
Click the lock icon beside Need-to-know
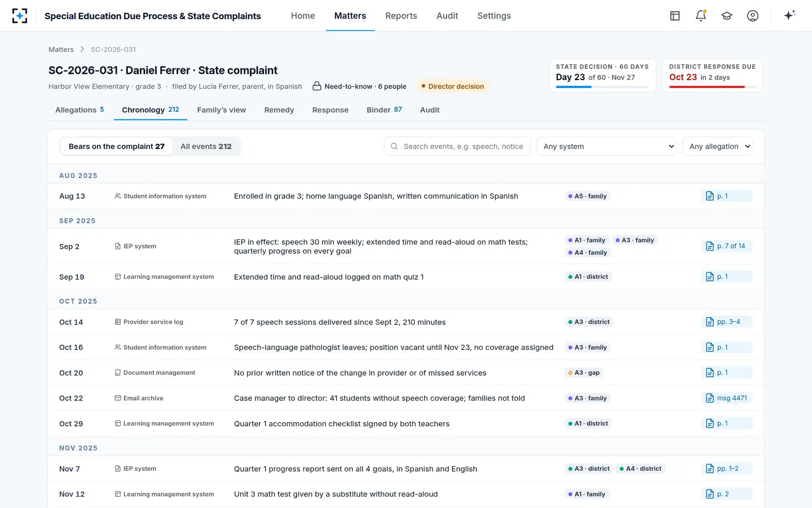pos(317,86)
